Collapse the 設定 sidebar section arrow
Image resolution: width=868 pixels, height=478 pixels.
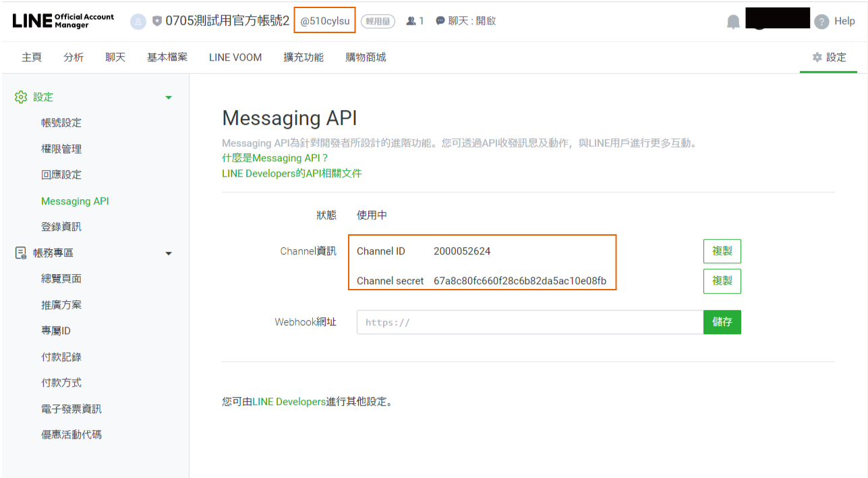169,98
